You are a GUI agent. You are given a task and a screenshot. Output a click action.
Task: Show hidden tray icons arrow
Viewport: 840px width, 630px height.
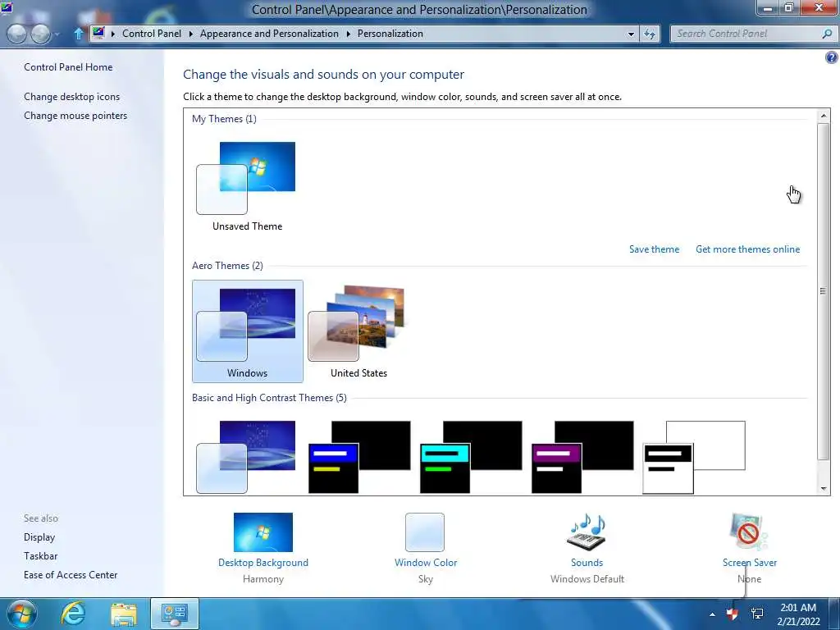[712, 614]
